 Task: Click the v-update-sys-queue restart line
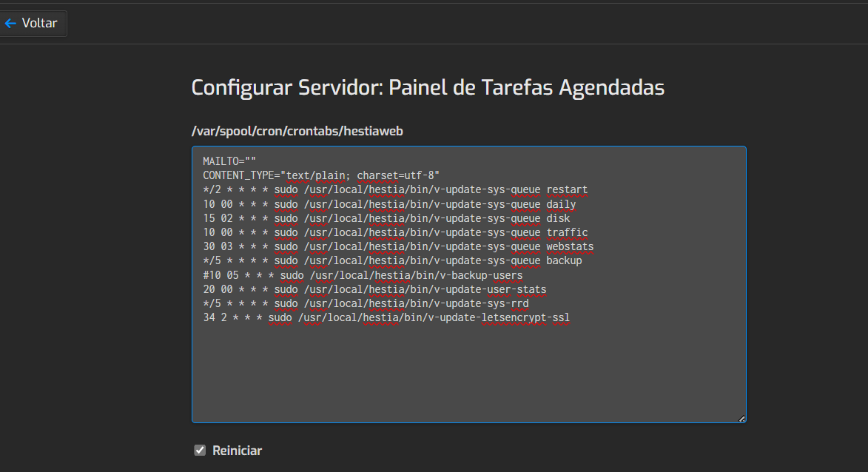coord(395,190)
